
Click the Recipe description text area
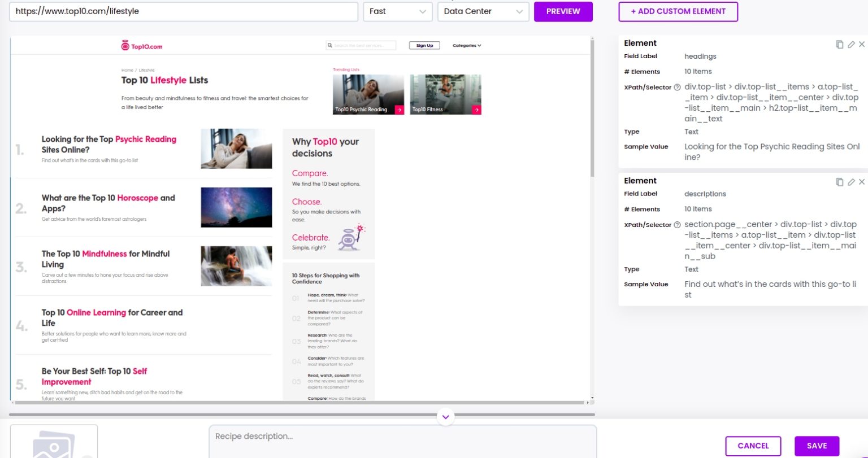pos(402,441)
